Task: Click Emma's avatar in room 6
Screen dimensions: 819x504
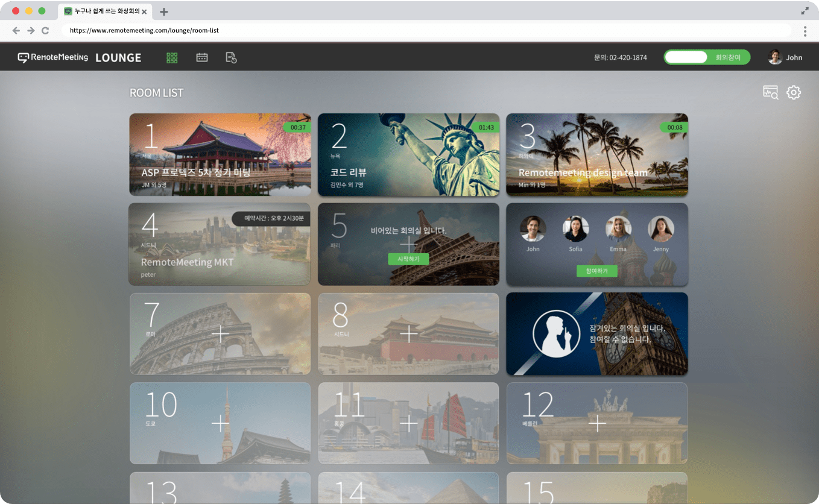Action: click(618, 228)
